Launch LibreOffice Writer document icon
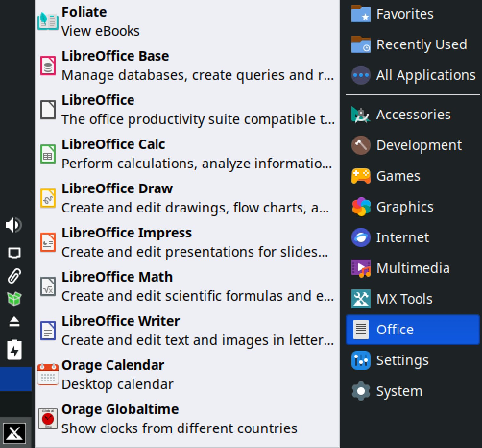 click(x=48, y=331)
